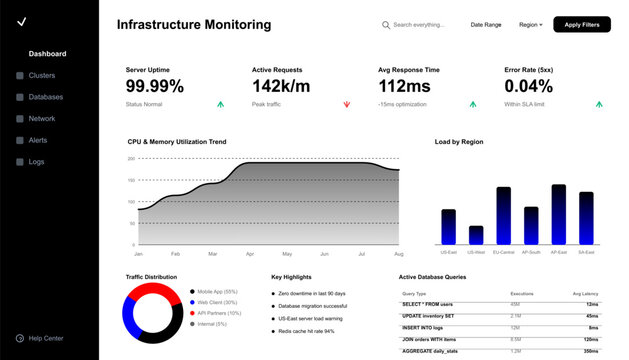This screenshot has height=360, width=629.
Task: Click 'Database migration successful' highlight
Action: [312, 306]
